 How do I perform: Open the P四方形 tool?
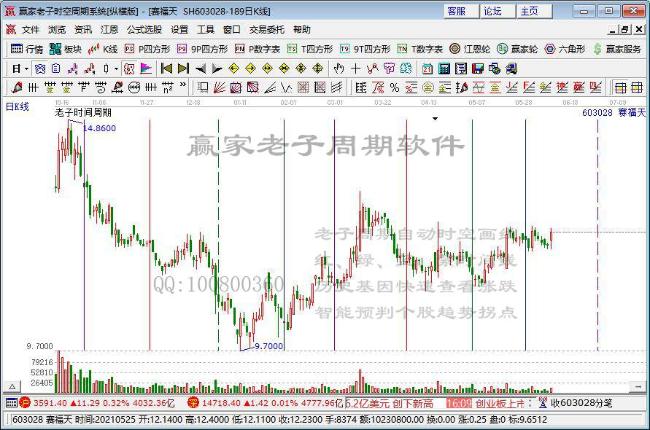click(x=148, y=49)
